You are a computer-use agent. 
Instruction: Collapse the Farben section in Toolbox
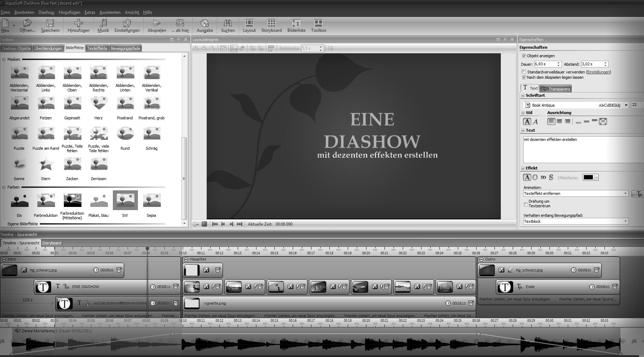click(x=4, y=187)
